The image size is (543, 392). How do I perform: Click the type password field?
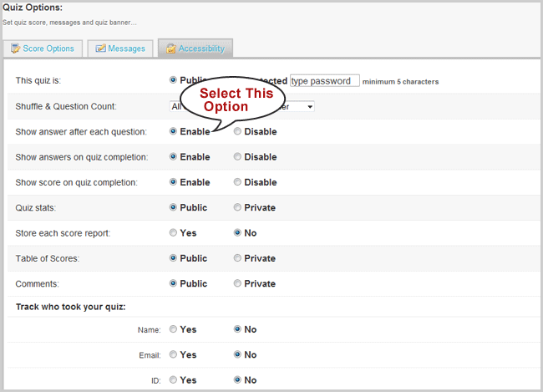tap(324, 81)
